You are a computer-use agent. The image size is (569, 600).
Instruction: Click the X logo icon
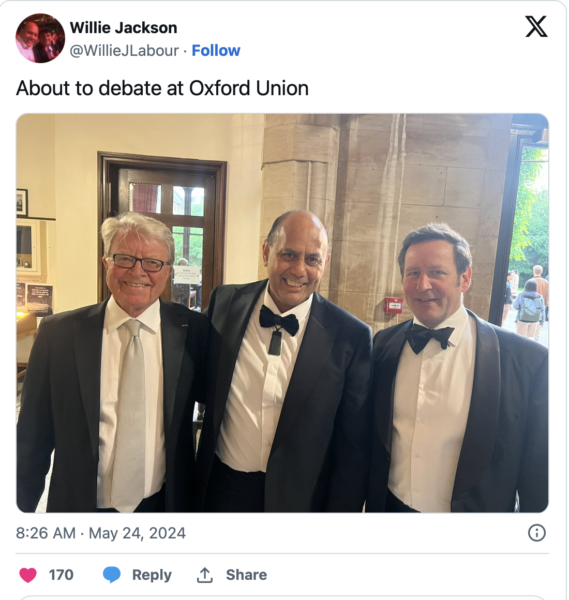[536, 26]
